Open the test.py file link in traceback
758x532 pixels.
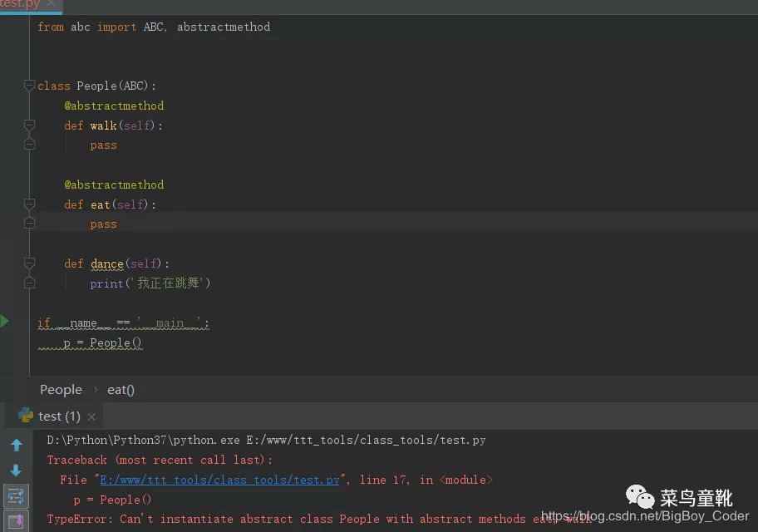219,480
